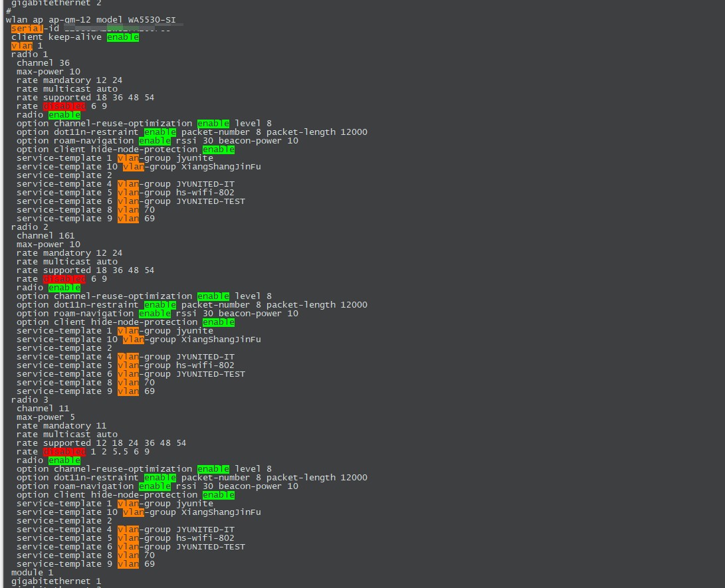Viewport: 725px width, 588px height.
Task: Select the 'channel 161' text line
Action: click(x=45, y=236)
